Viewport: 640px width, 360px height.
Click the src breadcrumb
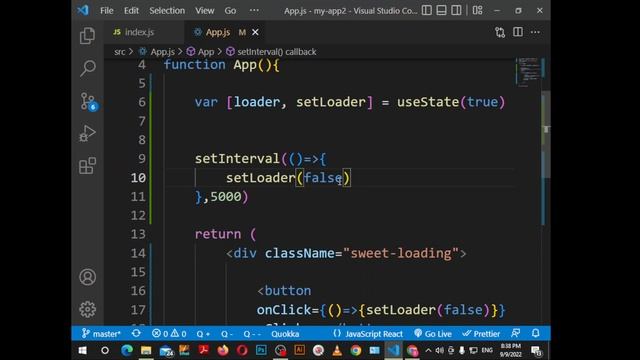pyautogui.click(x=120, y=52)
